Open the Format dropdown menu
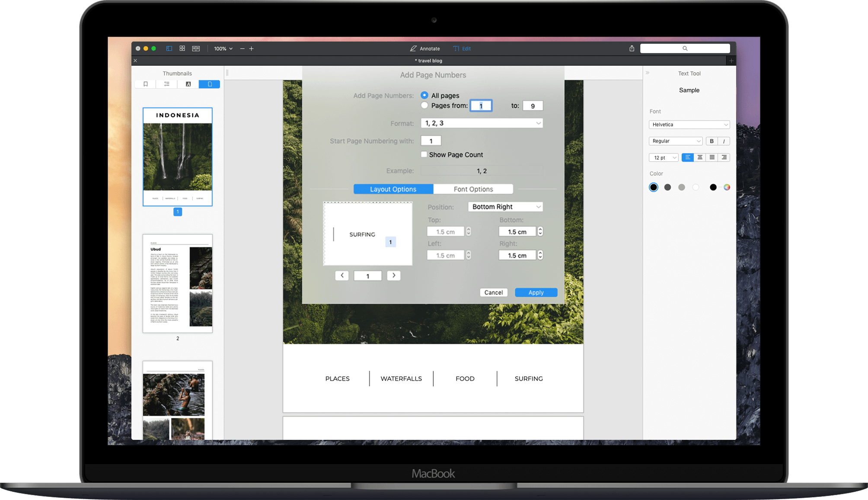This screenshot has width=868, height=500. pyautogui.click(x=481, y=124)
